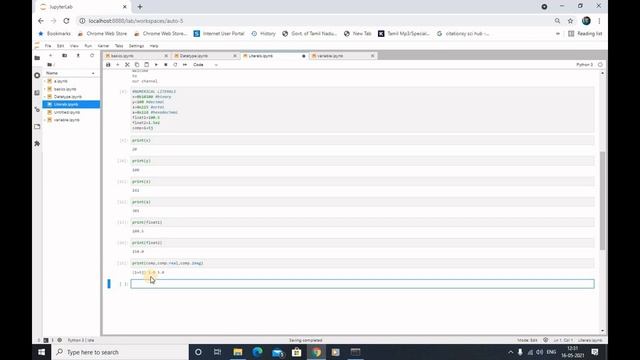Open the Running Kernels sidebar panel
This screenshot has height=360, width=640.
pos(37,76)
